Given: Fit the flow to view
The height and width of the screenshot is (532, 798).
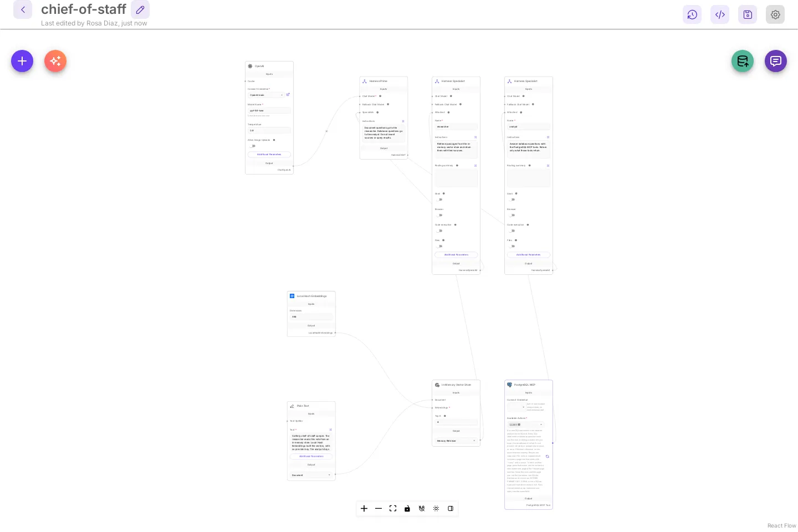Looking at the screenshot, I should [393, 508].
